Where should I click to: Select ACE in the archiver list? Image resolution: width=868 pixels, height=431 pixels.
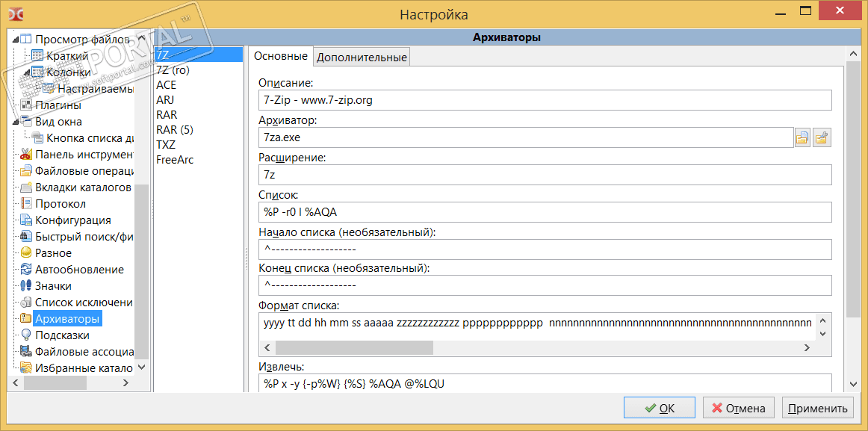[x=198, y=84]
